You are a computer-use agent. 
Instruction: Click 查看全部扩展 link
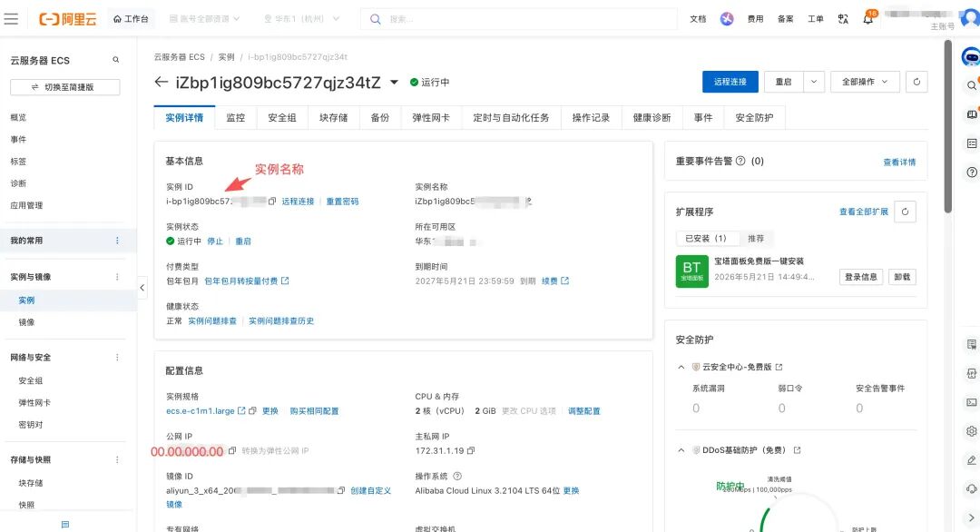[863, 212]
